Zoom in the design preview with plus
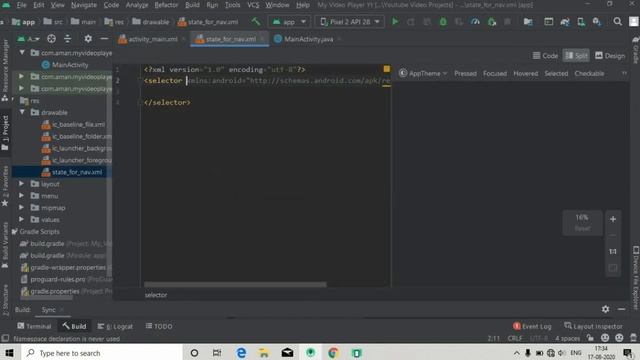640x360 pixels. point(613,219)
